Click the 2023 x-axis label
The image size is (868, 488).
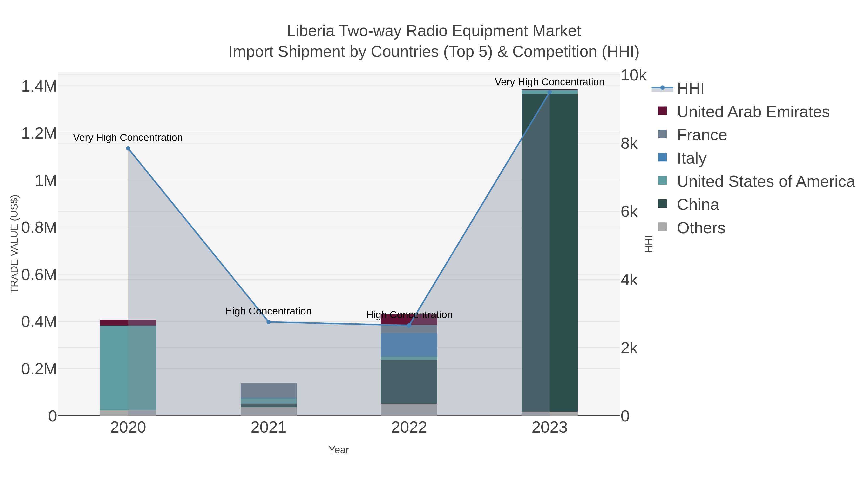point(549,428)
